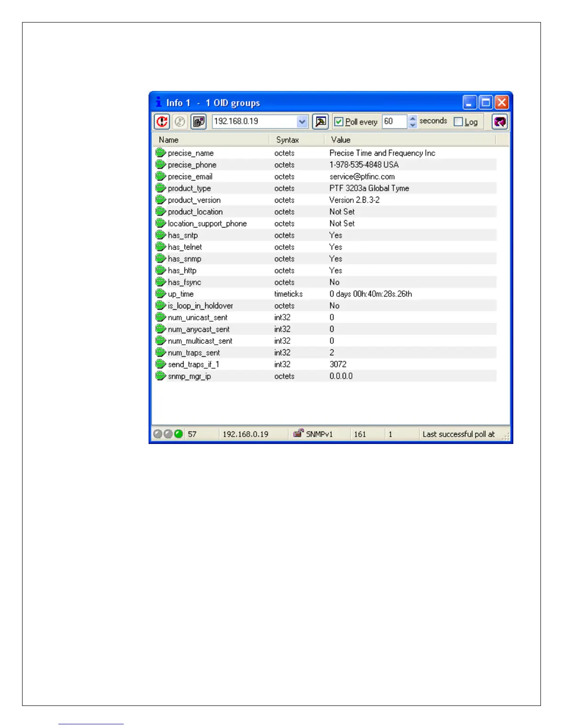This screenshot has width=563, height=728.
Task: Click the value 'service@ptfinc.com'
Action: point(362,176)
